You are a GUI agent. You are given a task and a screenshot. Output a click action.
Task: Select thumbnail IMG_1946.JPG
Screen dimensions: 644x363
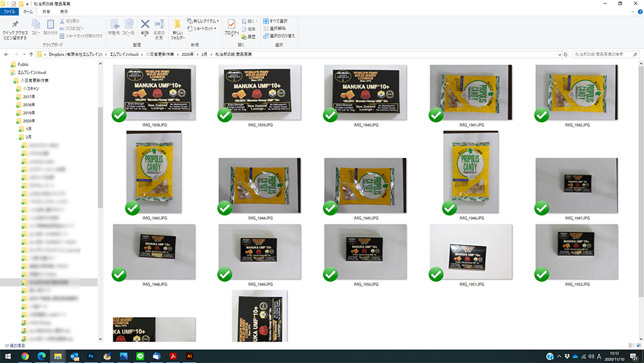pos(471,172)
